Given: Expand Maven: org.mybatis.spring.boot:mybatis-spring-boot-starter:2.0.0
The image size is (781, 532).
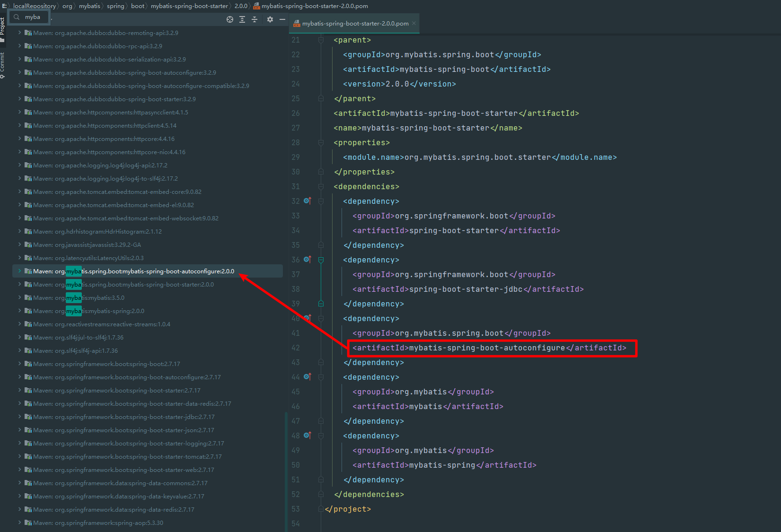Looking at the screenshot, I should coord(19,284).
